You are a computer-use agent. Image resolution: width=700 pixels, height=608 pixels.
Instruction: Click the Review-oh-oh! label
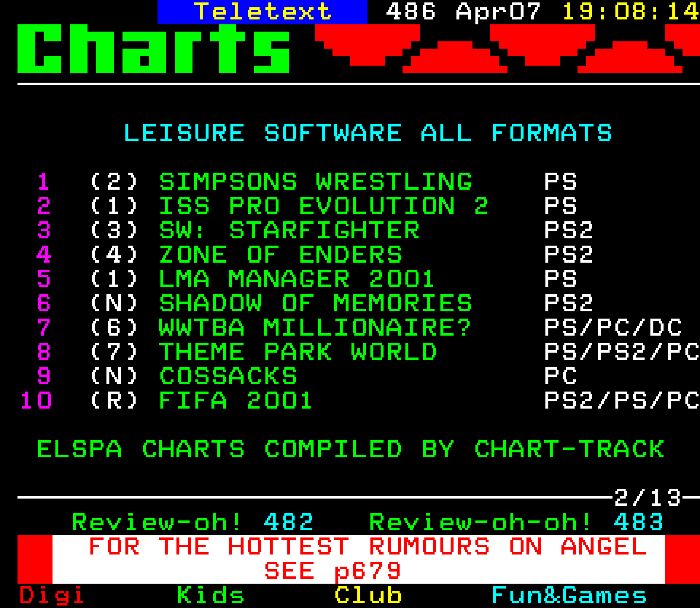[x=480, y=522]
